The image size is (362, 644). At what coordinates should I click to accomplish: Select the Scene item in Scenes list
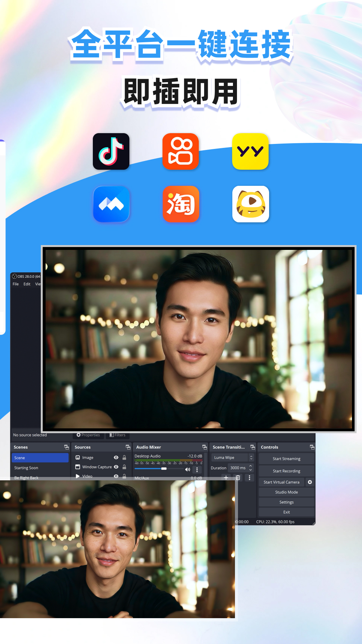click(x=40, y=458)
